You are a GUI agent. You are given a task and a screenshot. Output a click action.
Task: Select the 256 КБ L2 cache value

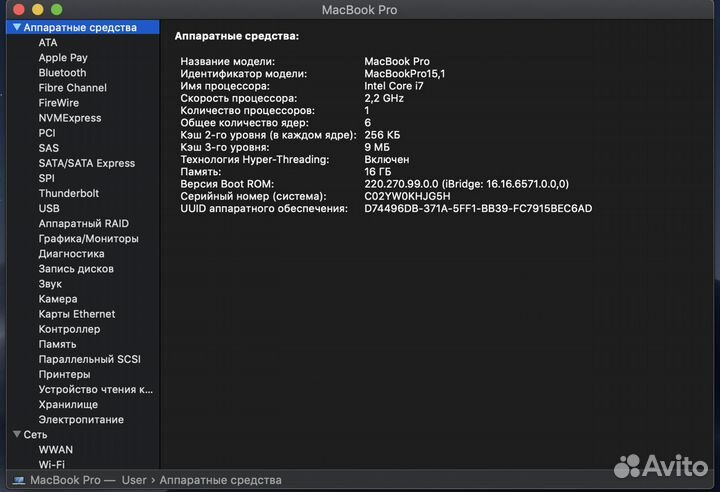(x=382, y=135)
